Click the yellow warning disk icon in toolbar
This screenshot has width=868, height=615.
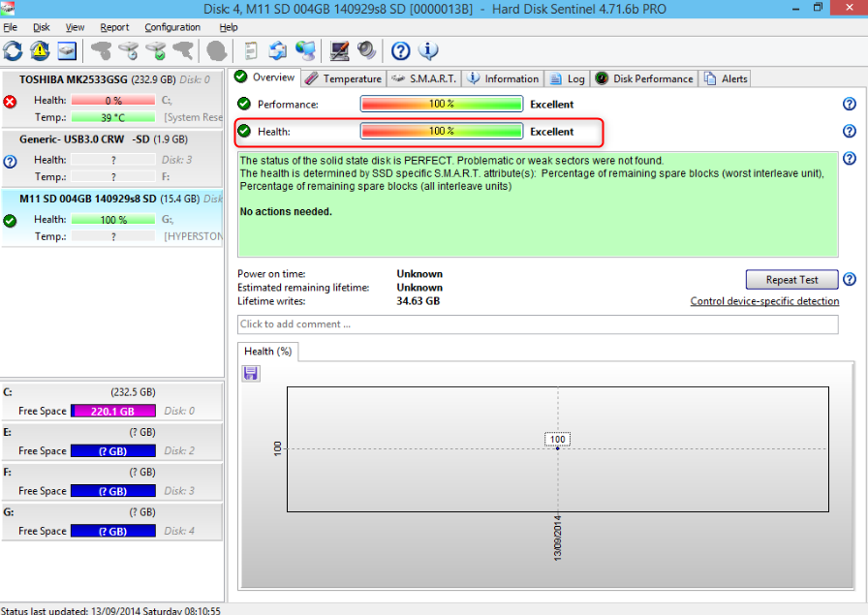click(40, 50)
